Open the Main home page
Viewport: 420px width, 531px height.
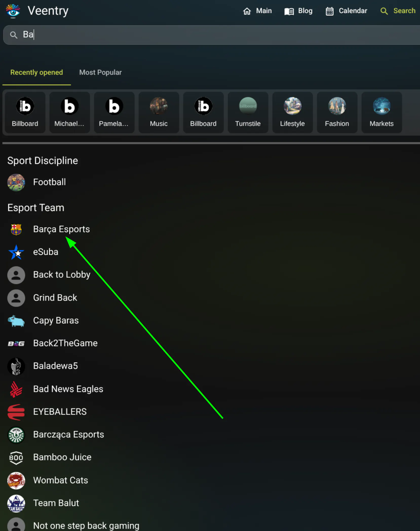pyautogui.click(x=257, y=11)
